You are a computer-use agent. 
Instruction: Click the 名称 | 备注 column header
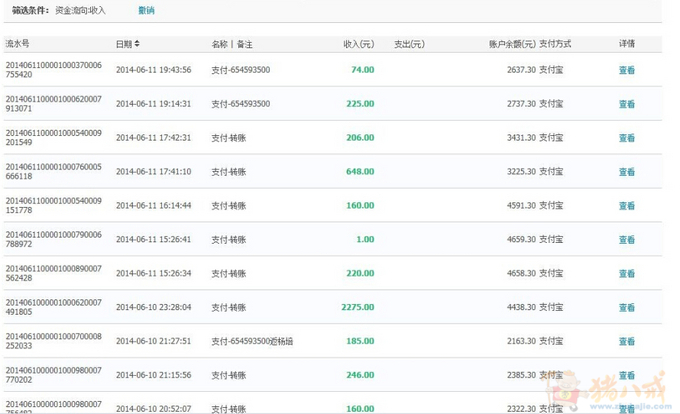232,44
